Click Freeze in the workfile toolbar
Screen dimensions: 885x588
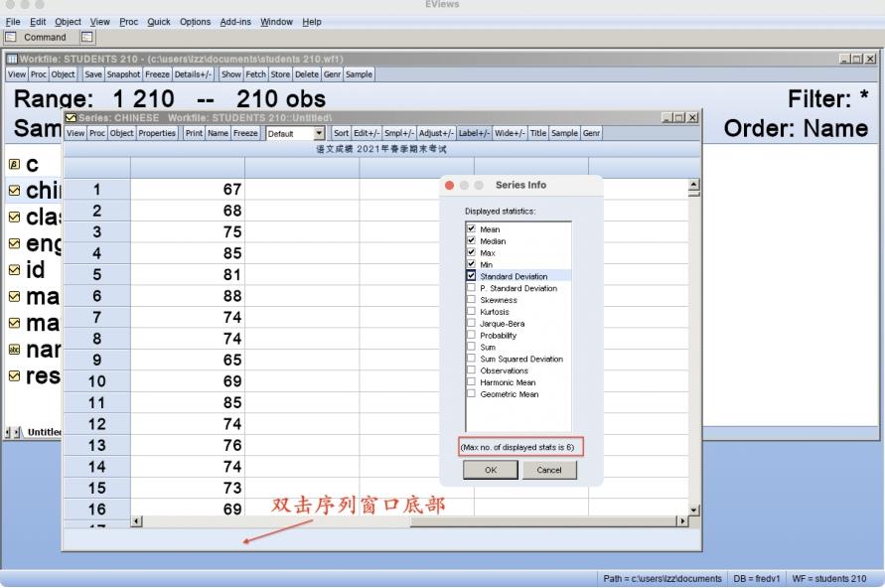click(x=158, y=74)
